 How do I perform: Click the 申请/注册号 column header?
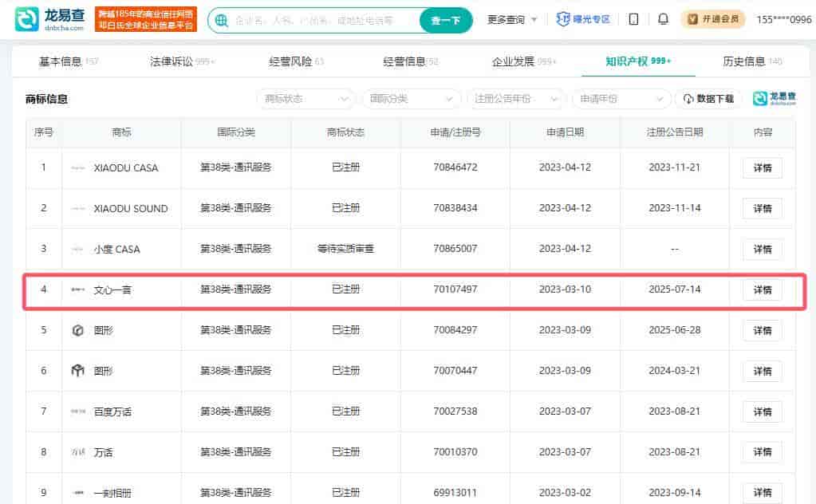pyautogui.click(x=455, y=132)
